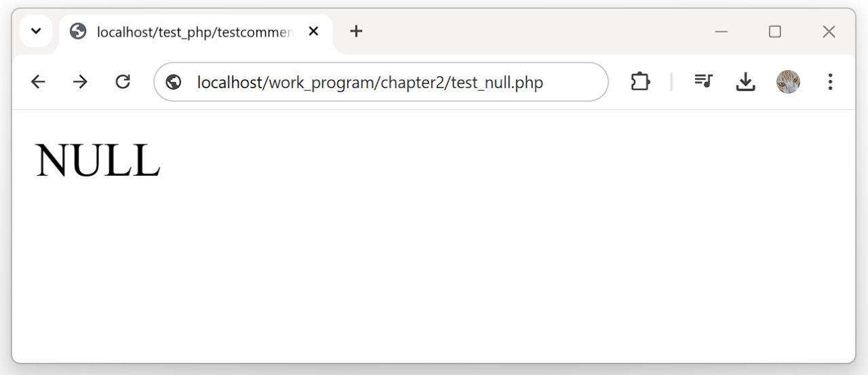
Task: Click the NULL text on the page
Action: 98,161
